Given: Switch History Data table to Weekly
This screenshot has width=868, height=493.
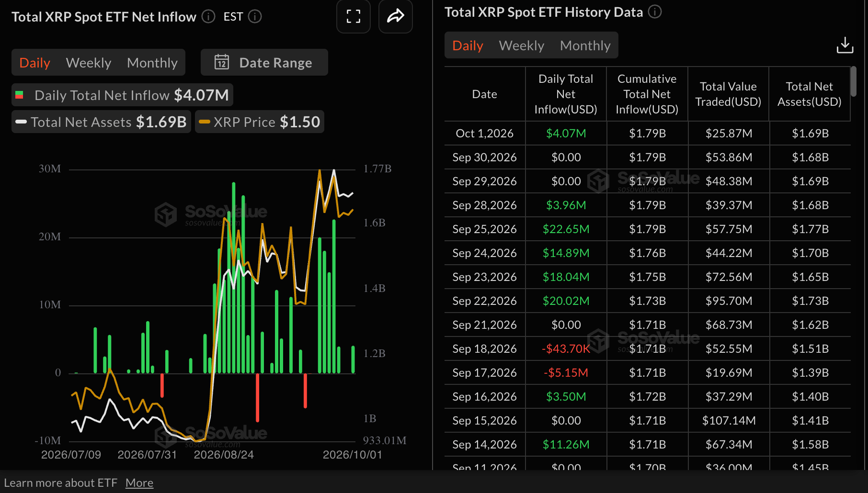Looking at the screenshot, I should [522, 45].
